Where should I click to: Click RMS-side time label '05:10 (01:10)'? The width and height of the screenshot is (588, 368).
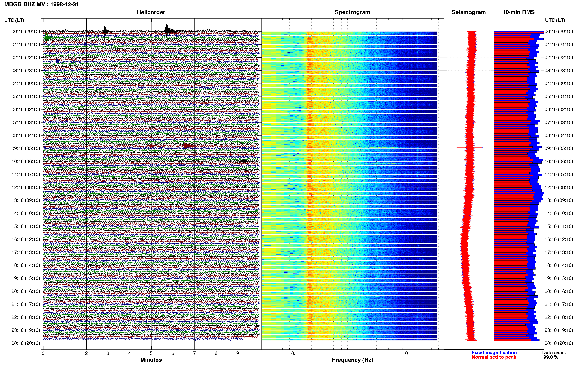[x=559, y=97]
